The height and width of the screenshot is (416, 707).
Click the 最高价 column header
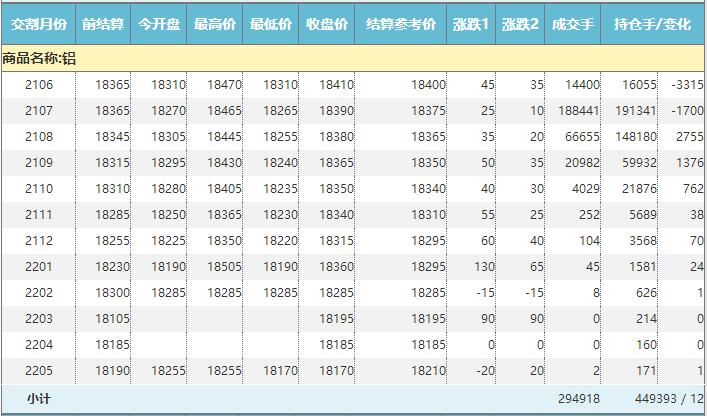(x=214, y=23)
